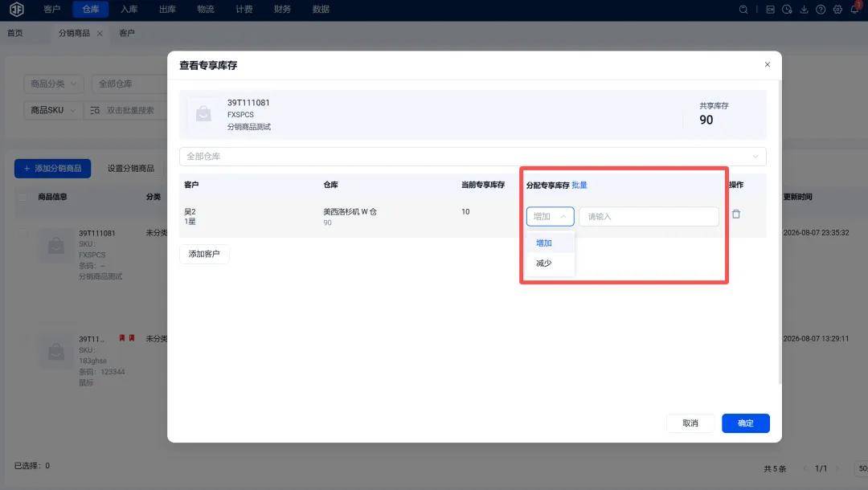Viewport: 868px width, 490px height.
Task: Open the 计费 menu in top navigation
Action: point(244,10)
